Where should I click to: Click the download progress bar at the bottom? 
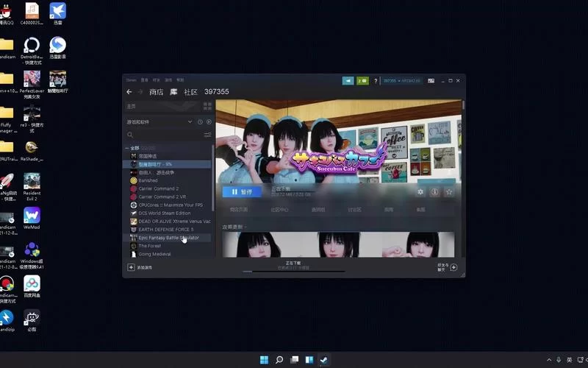click(x=293, y=271)
